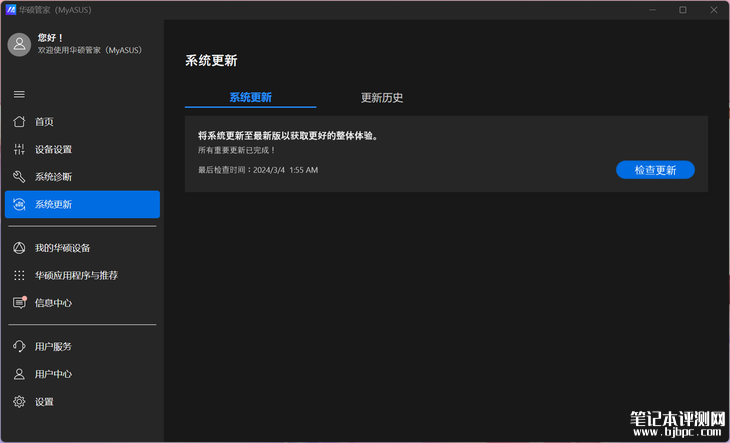Click the 所有重要更新已完成！ status text
730x443 pixels.
pos(237,150)
